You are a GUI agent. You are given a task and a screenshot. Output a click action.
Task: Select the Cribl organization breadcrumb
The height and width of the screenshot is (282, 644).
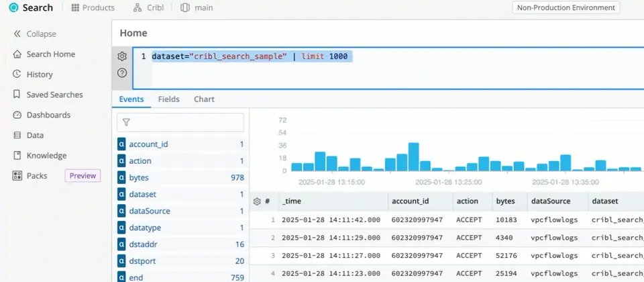(x=148, y=8)
